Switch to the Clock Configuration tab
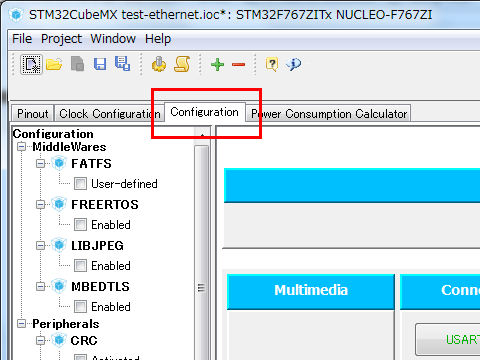Screen dimensions: 480x360 coord(109,114)
